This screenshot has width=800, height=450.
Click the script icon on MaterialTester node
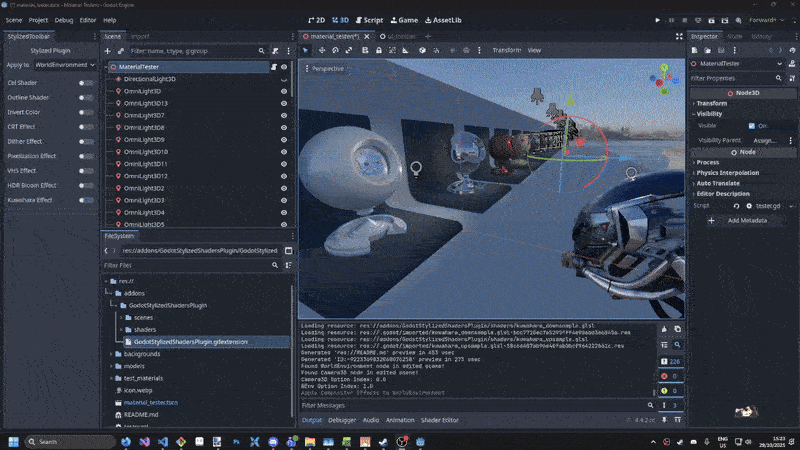pyautogui.click(x=274, y=67)
